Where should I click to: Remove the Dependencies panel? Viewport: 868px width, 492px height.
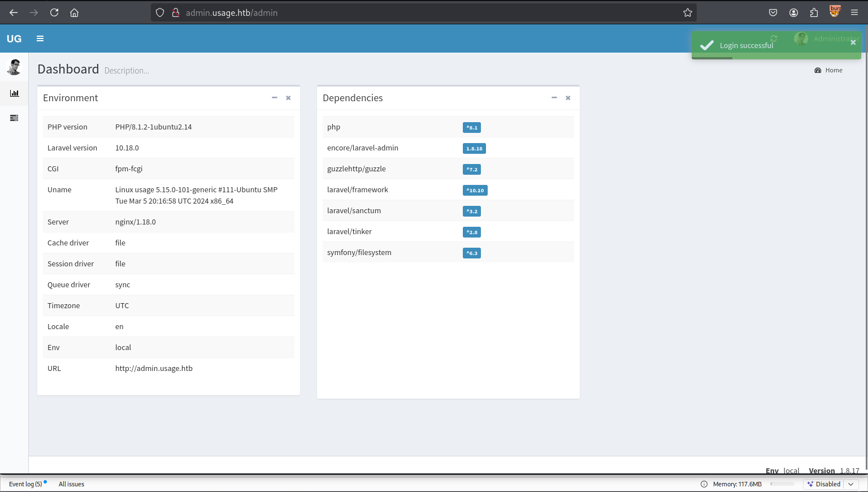tap(568, 98)
